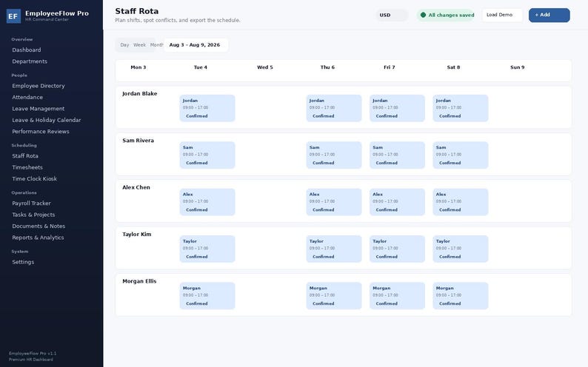Open Departments in the sidebar
The image size is (588, 367).
(30, 61)
